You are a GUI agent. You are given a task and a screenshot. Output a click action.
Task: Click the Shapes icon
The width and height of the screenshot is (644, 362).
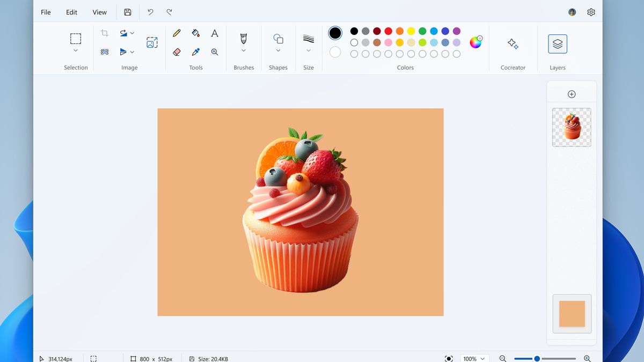point(278,39)
